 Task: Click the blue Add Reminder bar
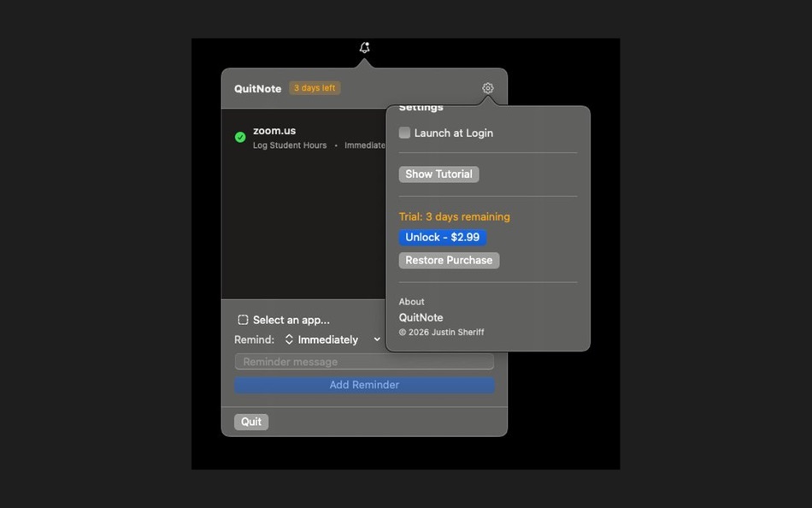click(364, 385)
